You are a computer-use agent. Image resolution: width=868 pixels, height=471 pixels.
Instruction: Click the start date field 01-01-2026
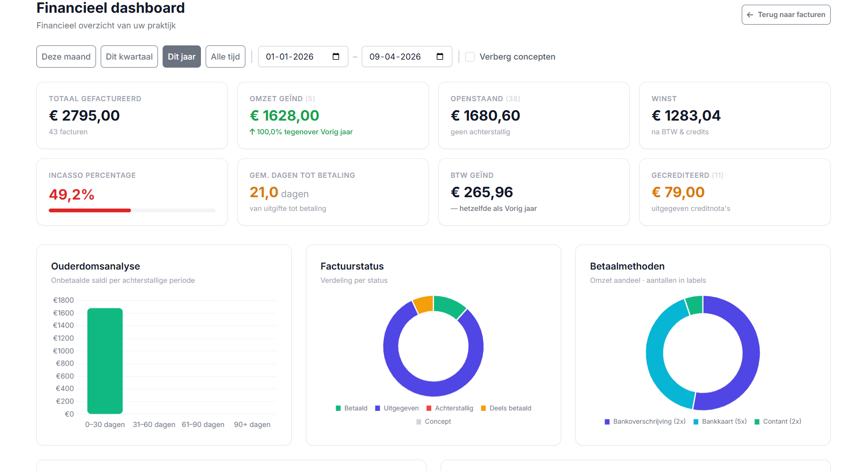303,57
